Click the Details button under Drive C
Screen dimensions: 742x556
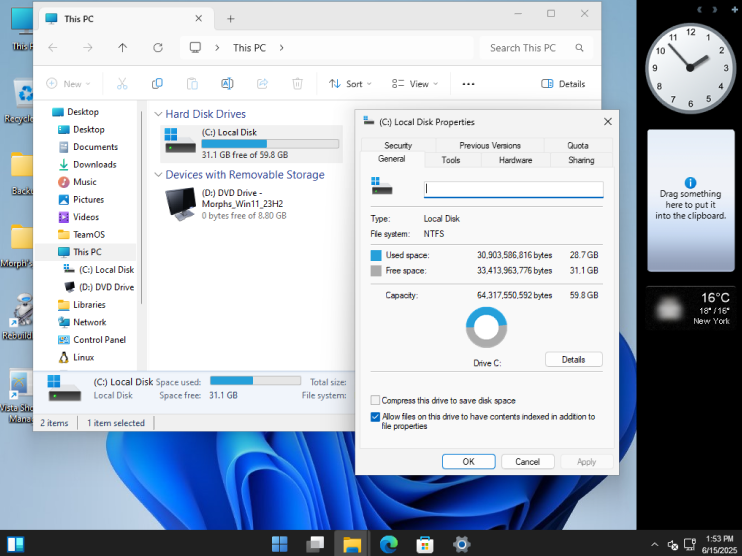coord(574,360)
